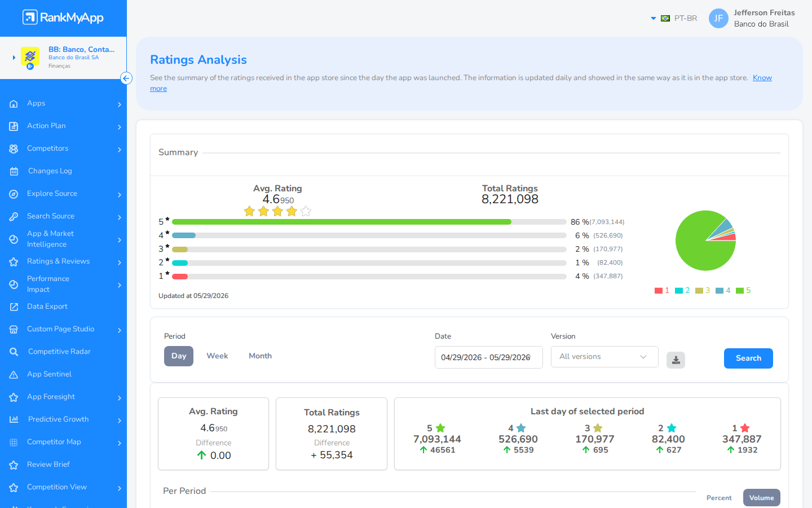Open Data Export menu item
This screenshot has height=508, width=812.
pyautogui.click(x=47, y=306)
